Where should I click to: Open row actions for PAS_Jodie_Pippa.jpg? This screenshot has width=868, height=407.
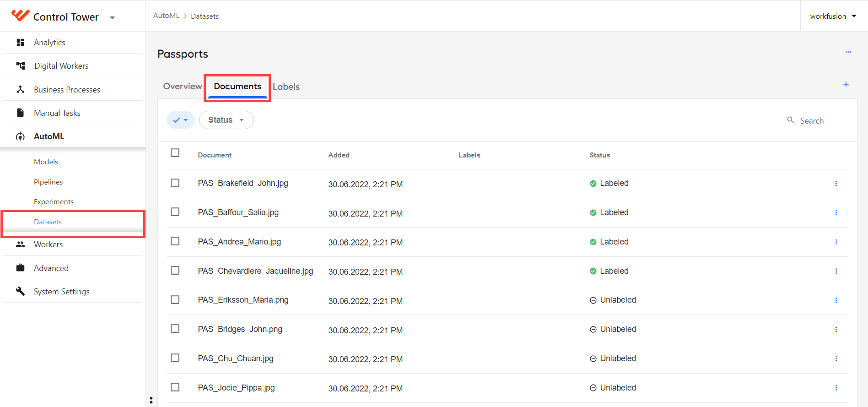836,388
